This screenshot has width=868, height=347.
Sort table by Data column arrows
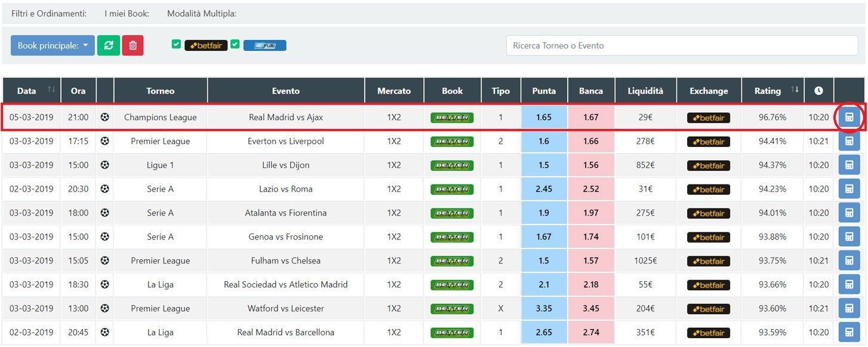[51, 90]
